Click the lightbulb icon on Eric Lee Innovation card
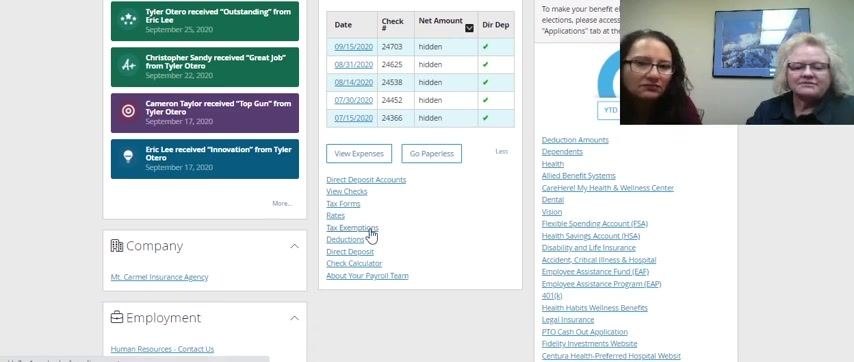 point(128,157)
